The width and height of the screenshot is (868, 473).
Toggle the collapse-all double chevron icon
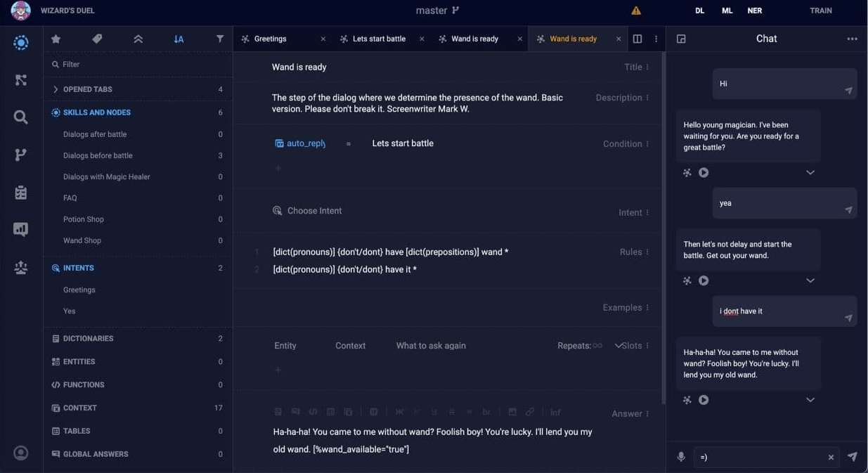138,39
